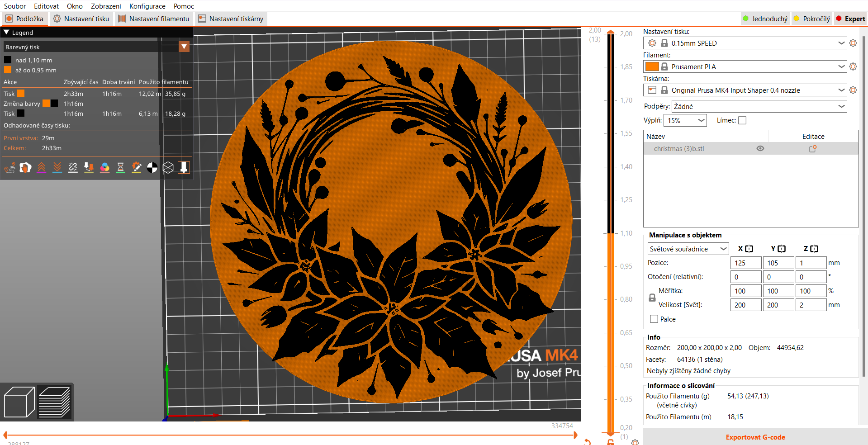The width and height of the screenshot is (868, 445).
Task: Open the Světové souřadnice dropdown
Action: click(688, 249)
